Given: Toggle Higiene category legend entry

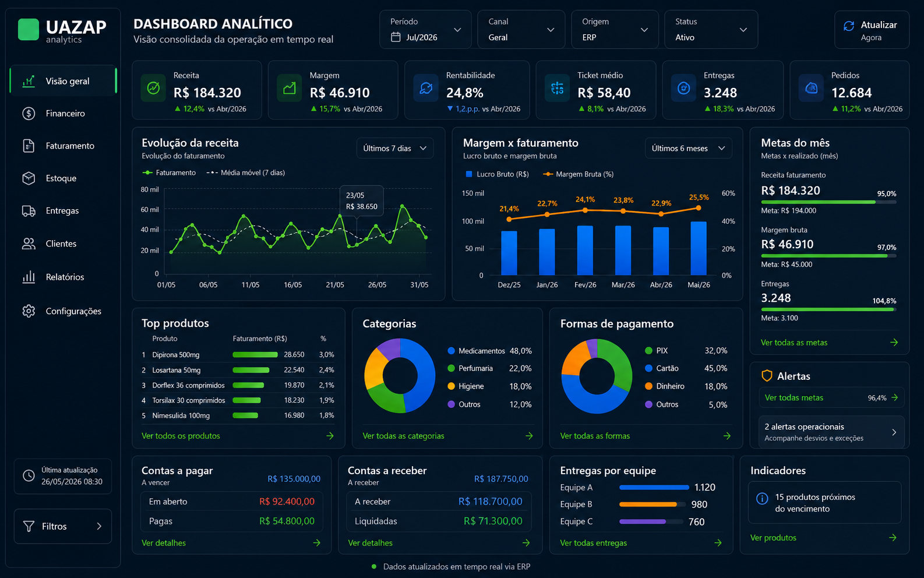Looking at the screenshot, I should pyautogui.click(x=489, y=386).
